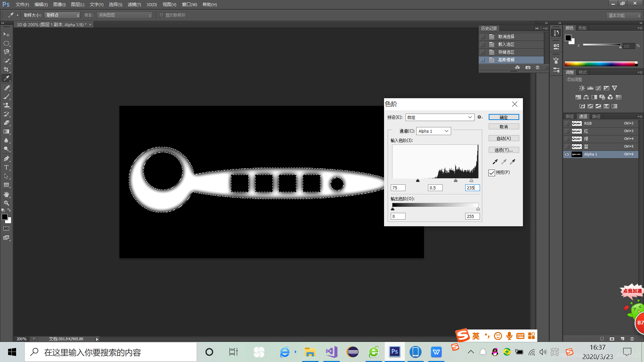
Task: Toggle visibility of the Alpha 1 channel
Action: pyautogui.click(x=567, y=154)
